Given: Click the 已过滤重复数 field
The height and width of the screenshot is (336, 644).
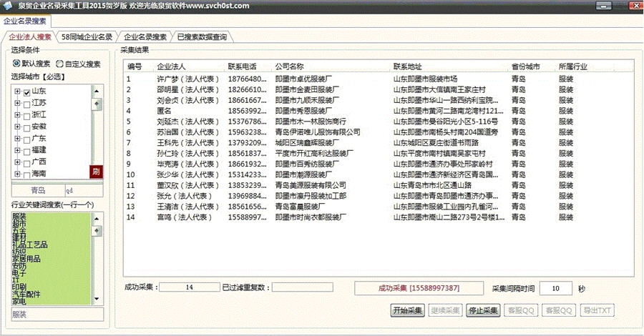Looking at the screenshot, I should click(303, 287).
